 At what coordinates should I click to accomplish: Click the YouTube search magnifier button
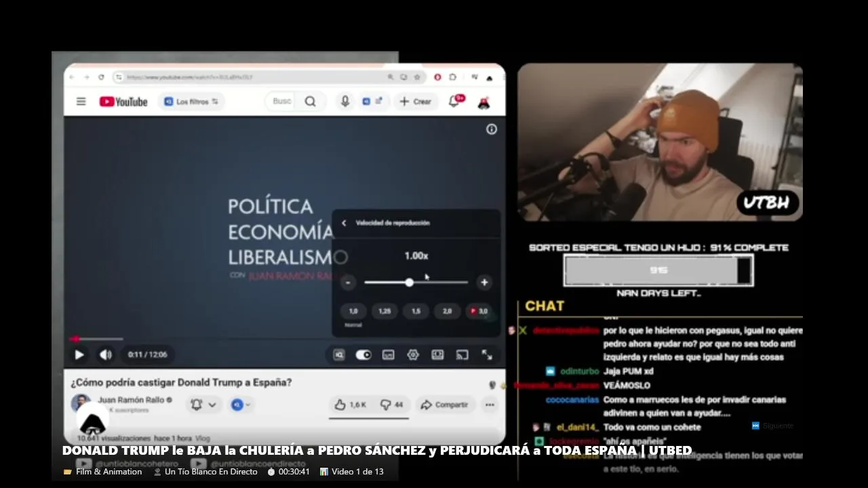pos(310,102)
